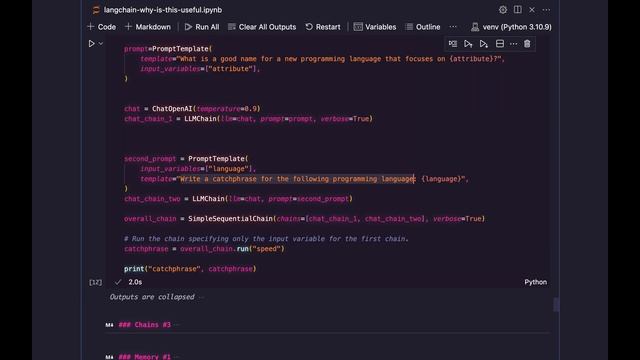Open more cell actions in the cell toolbar

513,44
